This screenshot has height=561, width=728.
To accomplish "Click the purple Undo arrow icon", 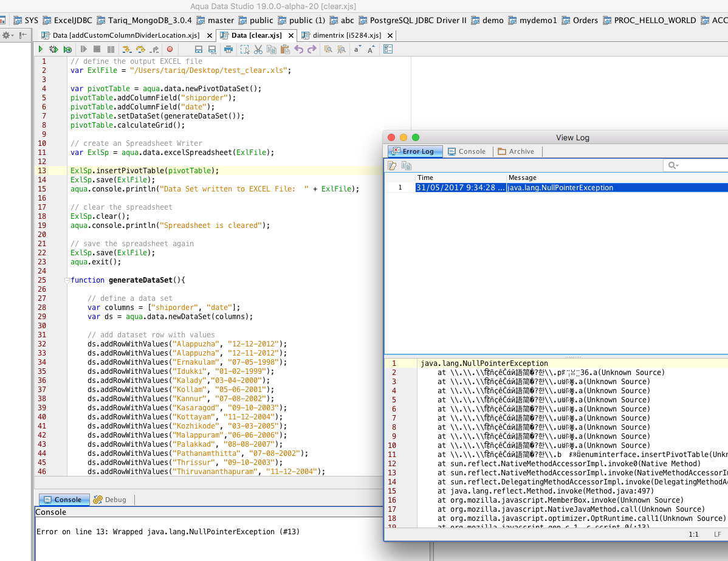I will point(298,49).
